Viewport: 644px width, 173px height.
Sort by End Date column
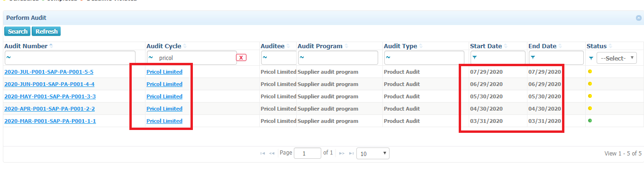click(x=543, y=46)
